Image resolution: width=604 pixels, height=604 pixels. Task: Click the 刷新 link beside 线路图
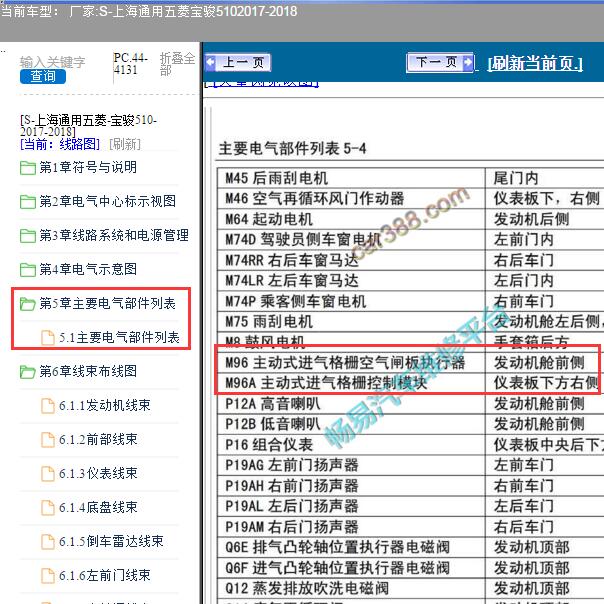coord(125,144)
